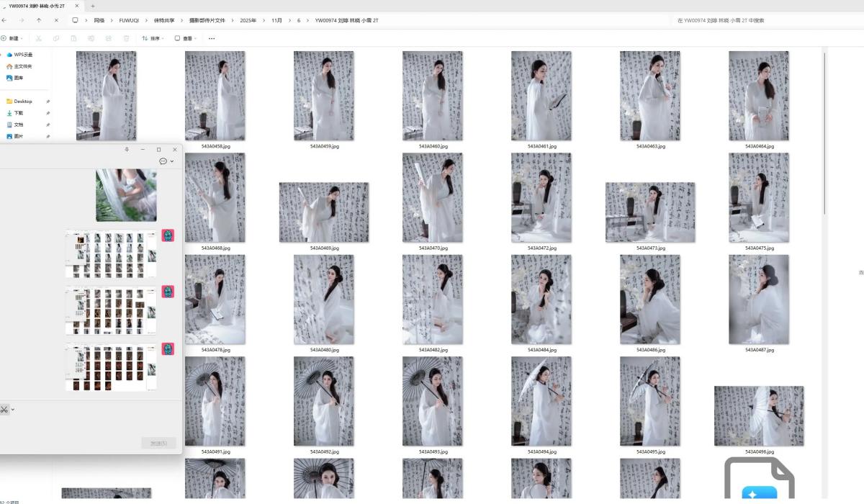Image resolution: width=864 pixels, height=504 pixels.
Task: Open the 查看 (View) dropdown
Action: [x=186, y=38]
